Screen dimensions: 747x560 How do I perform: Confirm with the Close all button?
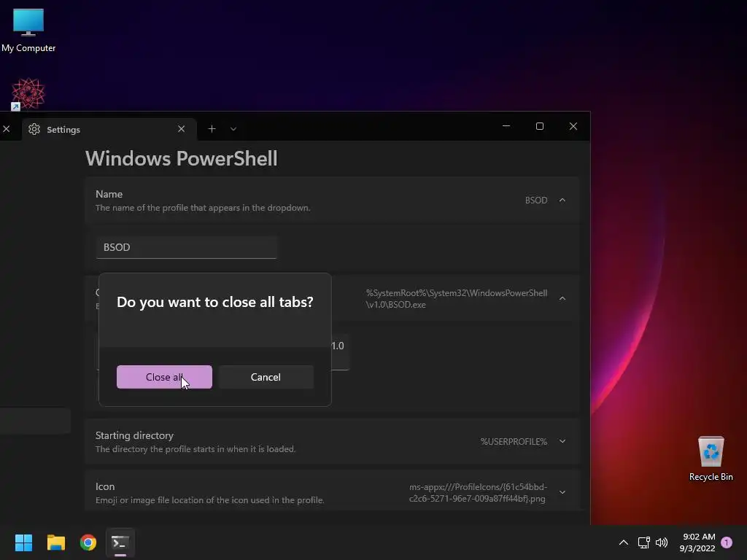coord(164,377)
